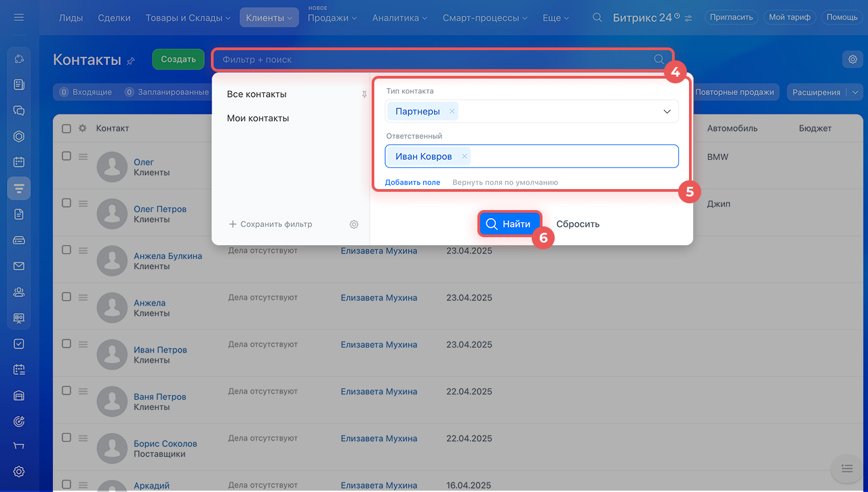
Task: Tick the select-all checkbox in the table header
Action: tap(66, 128)
